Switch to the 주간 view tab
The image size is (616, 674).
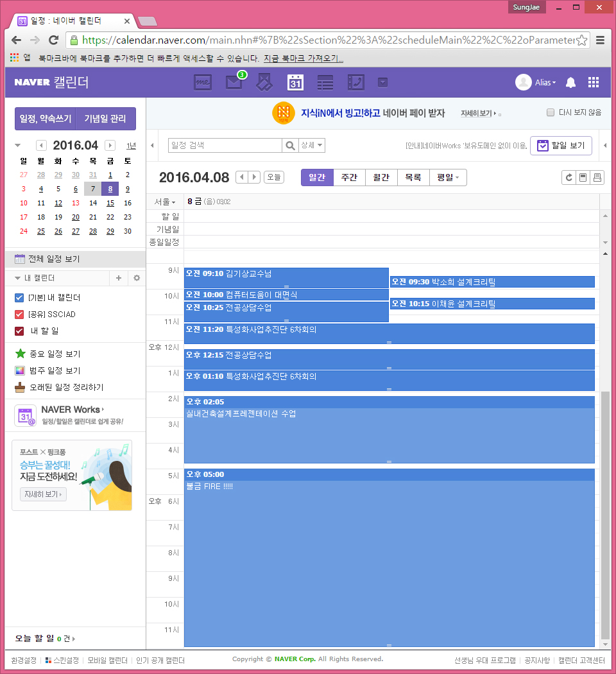click(349, 178)
